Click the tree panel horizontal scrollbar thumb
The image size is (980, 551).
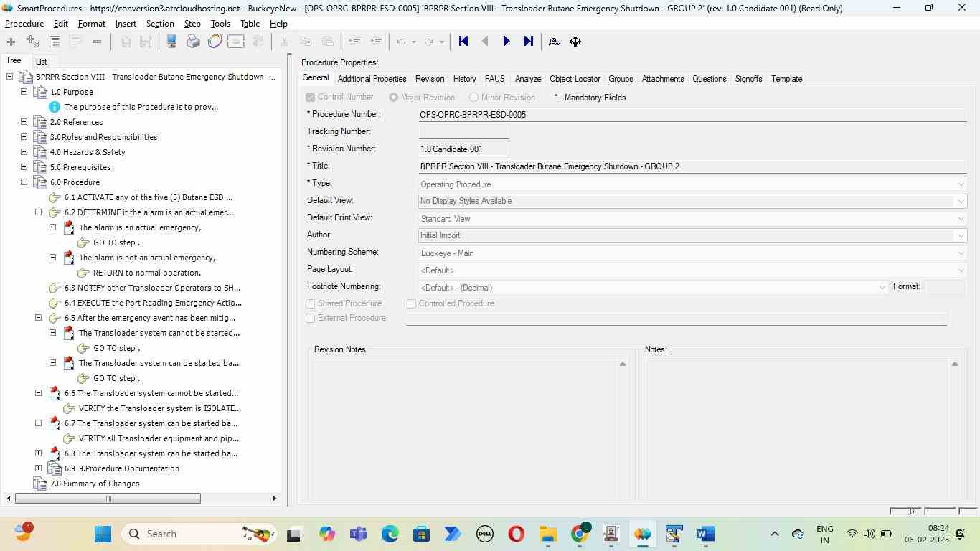[108, 499]
